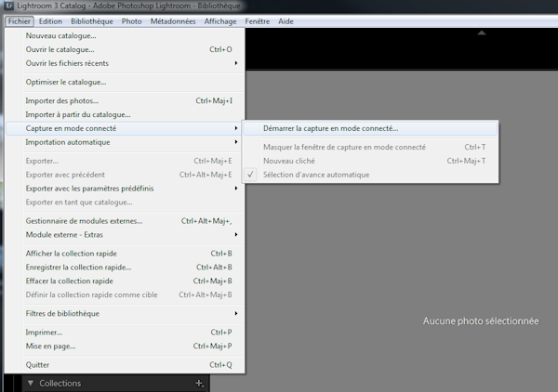Collapse the top panel with the arrow
The width and height of the screenshot is (558, 392).
pos(480,33)
